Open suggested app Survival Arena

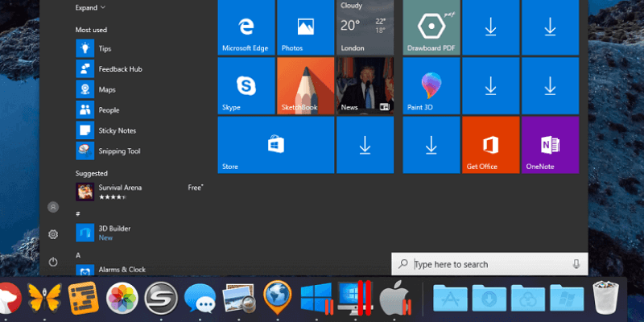pos(139,192)
